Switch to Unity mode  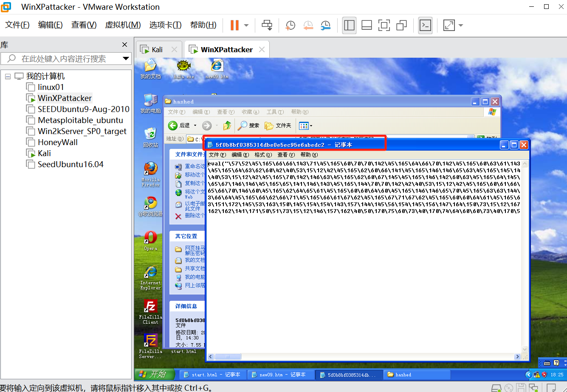pos(401,25)
